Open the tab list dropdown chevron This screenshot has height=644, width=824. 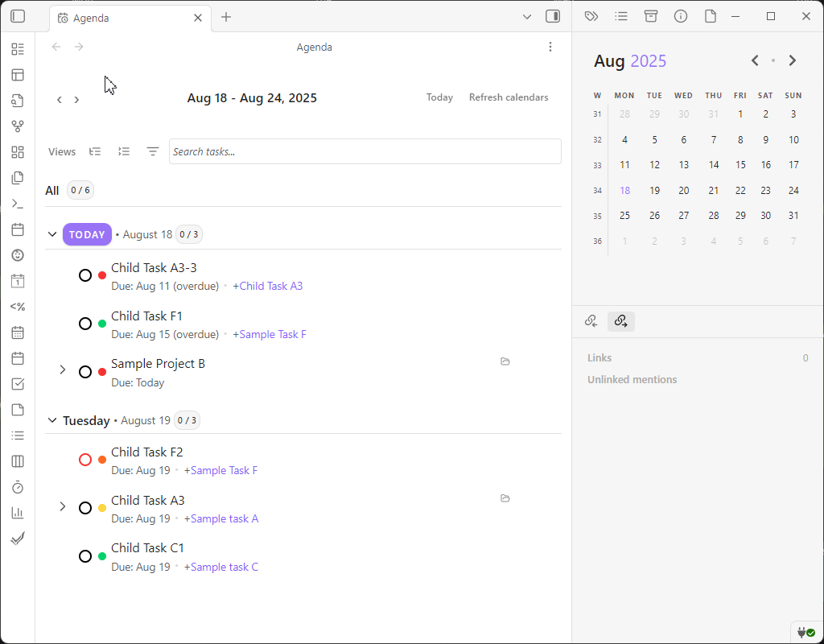pos(527,16)
